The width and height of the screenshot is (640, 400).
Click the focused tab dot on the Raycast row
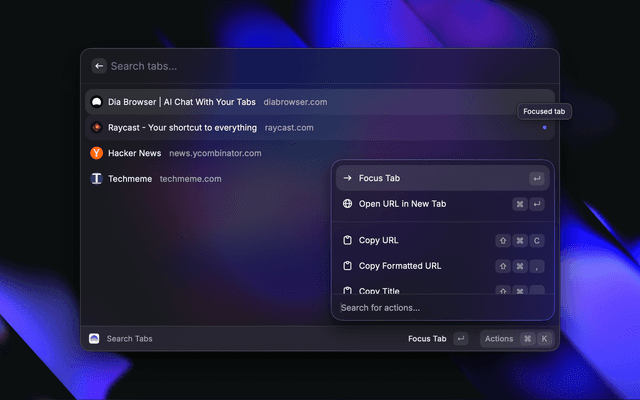544,128
